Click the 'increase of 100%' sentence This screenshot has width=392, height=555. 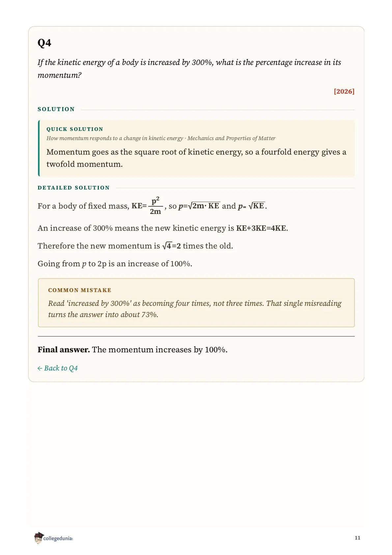tap(115, 264)
